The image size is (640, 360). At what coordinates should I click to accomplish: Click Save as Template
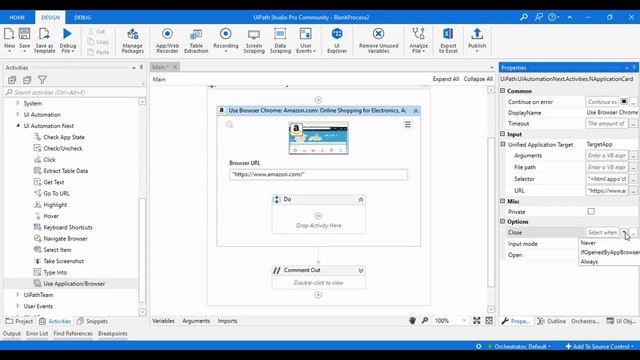(x=44, y=40)
